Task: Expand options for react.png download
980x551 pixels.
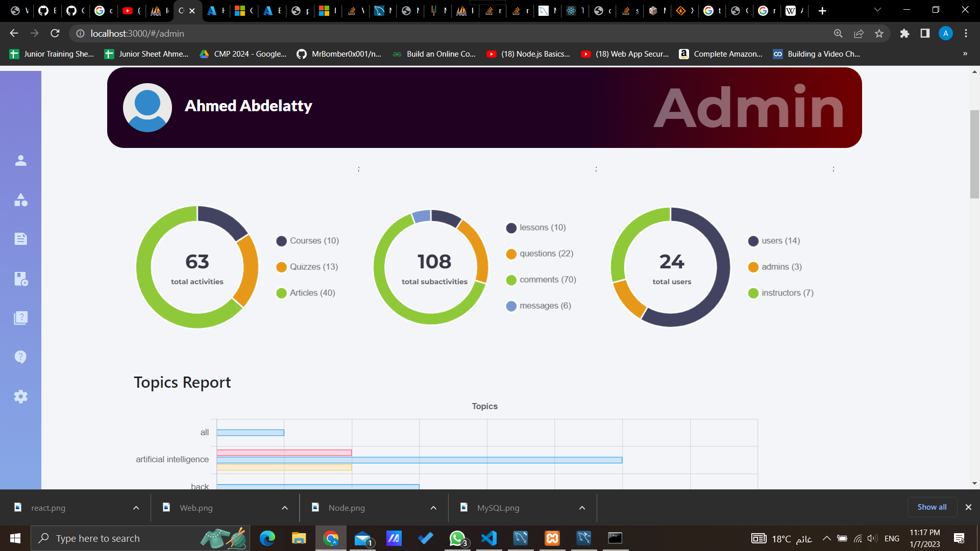Action: [x=136, y=508]
